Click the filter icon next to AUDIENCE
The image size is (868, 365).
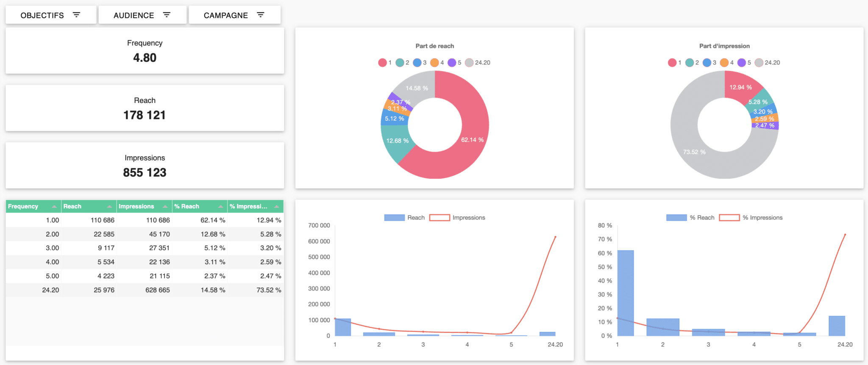(x=167, y=15)
